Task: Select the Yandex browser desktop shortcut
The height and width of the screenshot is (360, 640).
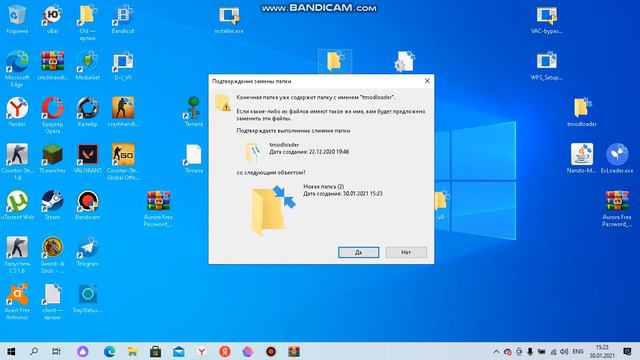Action: tap(17, 112)
